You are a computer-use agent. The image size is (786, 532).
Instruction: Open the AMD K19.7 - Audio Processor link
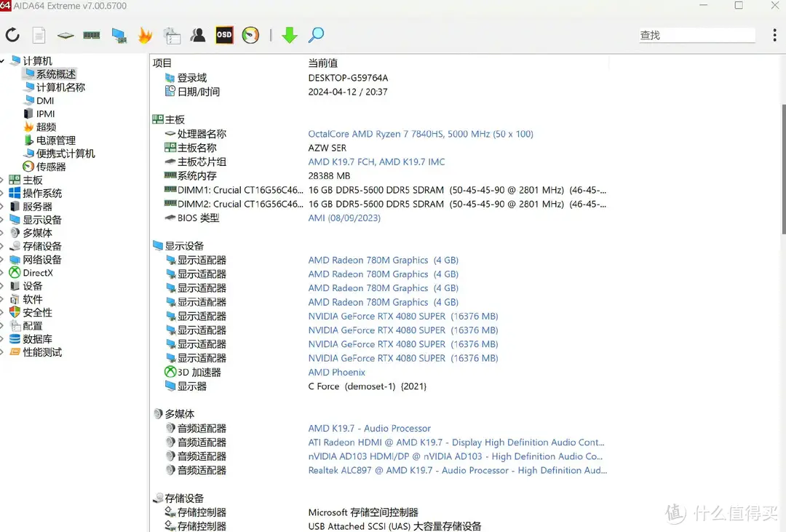click(x=370, y=428)
